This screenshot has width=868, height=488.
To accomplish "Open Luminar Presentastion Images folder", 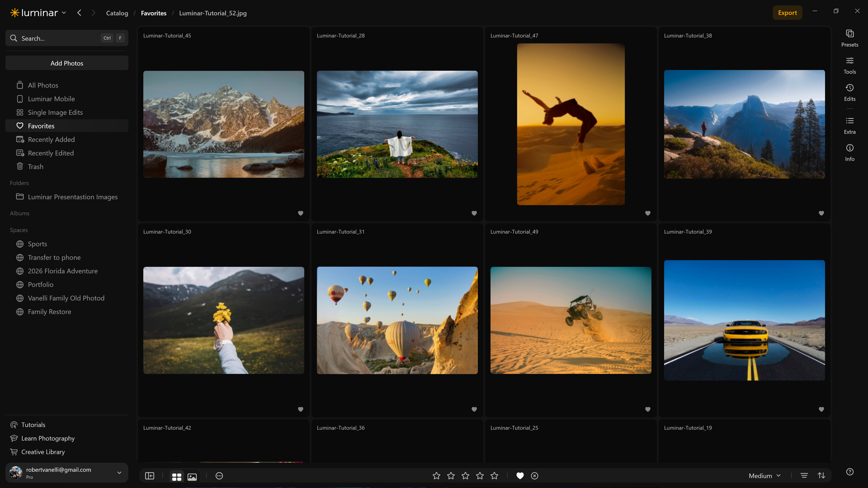I will [67, 197].
